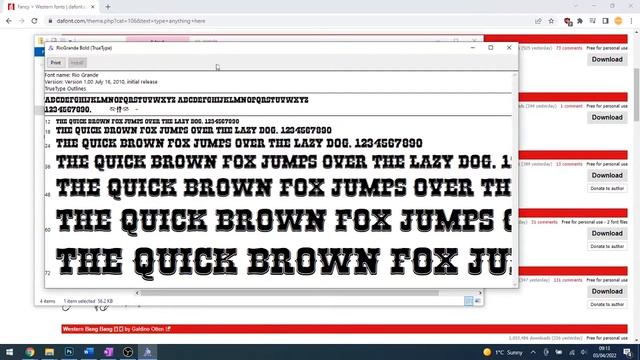Open Microsoft Word from the taskbar
The image size is (640, 360).
(x=89, y=352)
